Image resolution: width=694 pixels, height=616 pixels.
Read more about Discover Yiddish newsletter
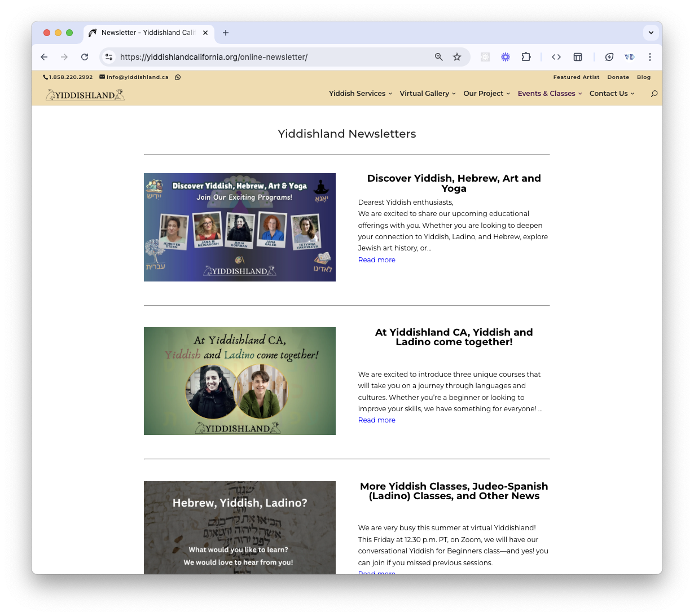(x=377, y=260)
